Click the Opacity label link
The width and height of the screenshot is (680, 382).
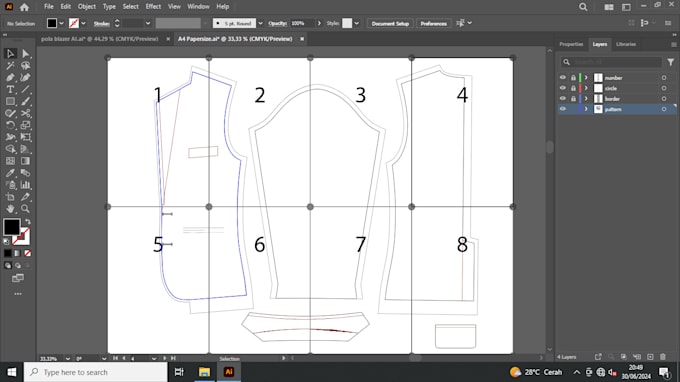point(278,23)
